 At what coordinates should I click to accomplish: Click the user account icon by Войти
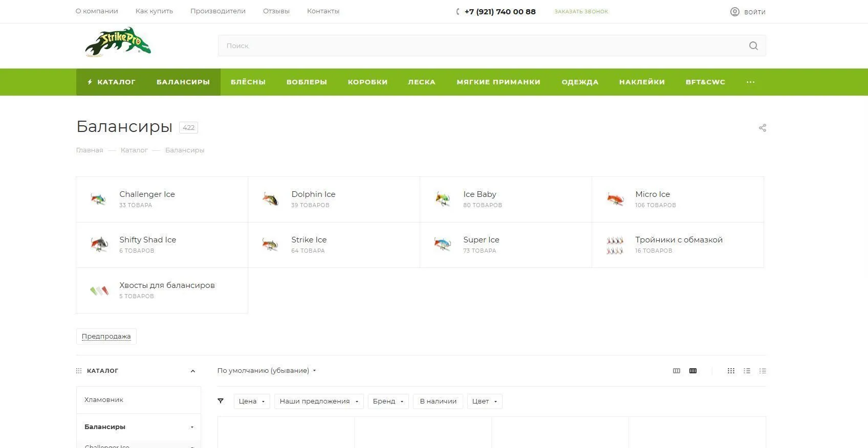tap(734, 12)
